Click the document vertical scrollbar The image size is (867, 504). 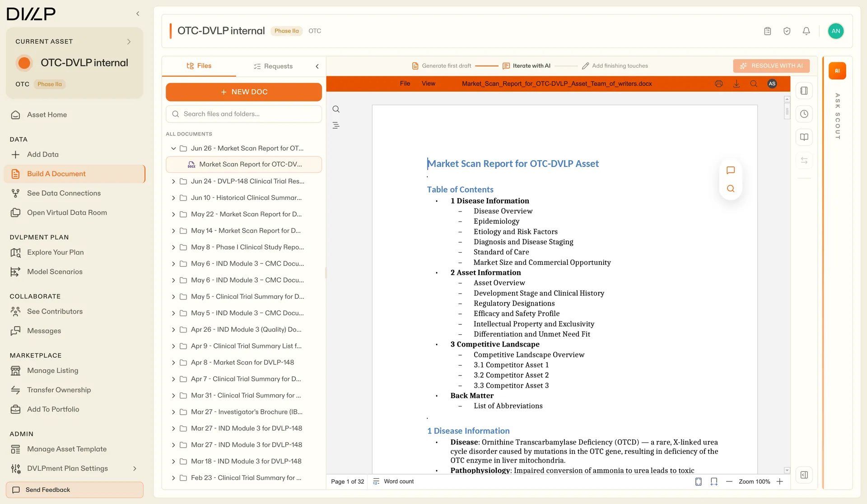point(787,111)
